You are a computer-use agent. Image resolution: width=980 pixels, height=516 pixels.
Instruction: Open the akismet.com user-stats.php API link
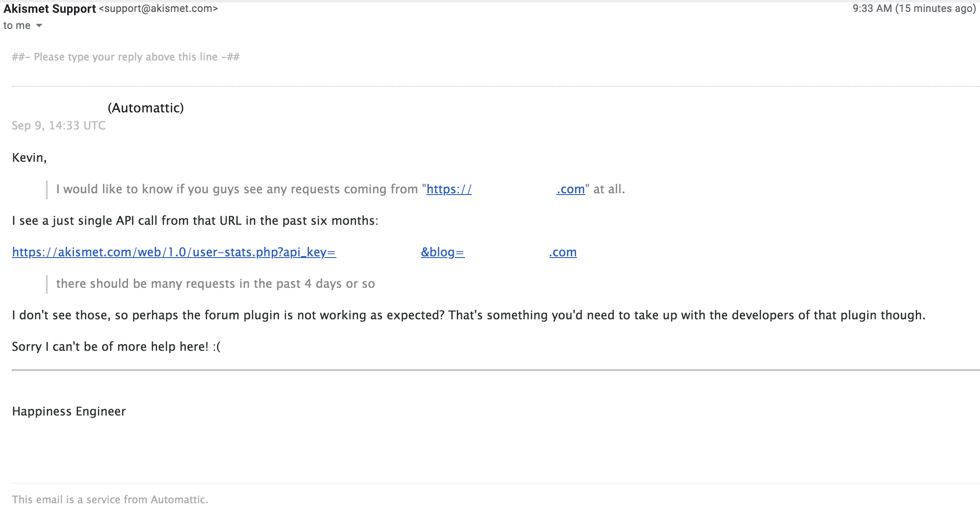click(174, 252)
